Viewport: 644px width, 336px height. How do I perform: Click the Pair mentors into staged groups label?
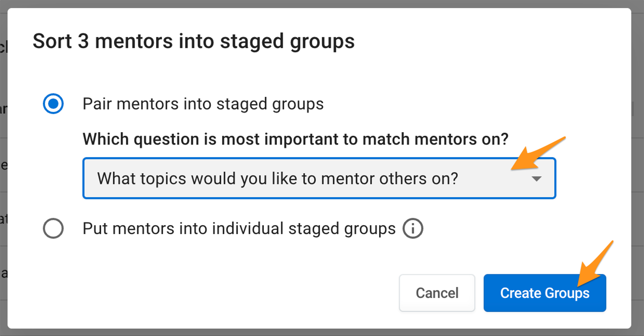(203, 104)
